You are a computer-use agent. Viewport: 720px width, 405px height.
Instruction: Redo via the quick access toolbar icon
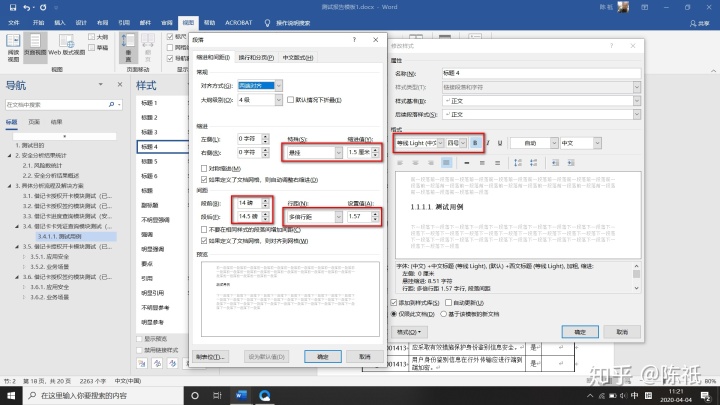(x=43, y=7)
